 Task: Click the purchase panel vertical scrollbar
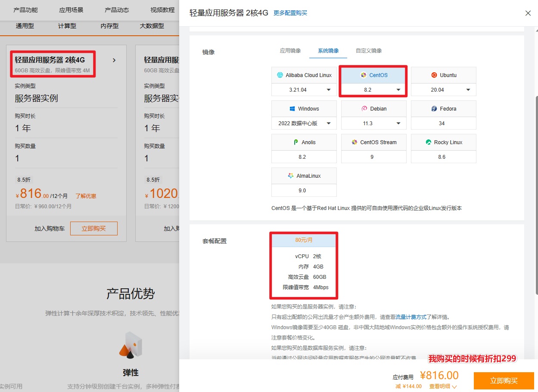pyautogui.click(x=536, y=195)
